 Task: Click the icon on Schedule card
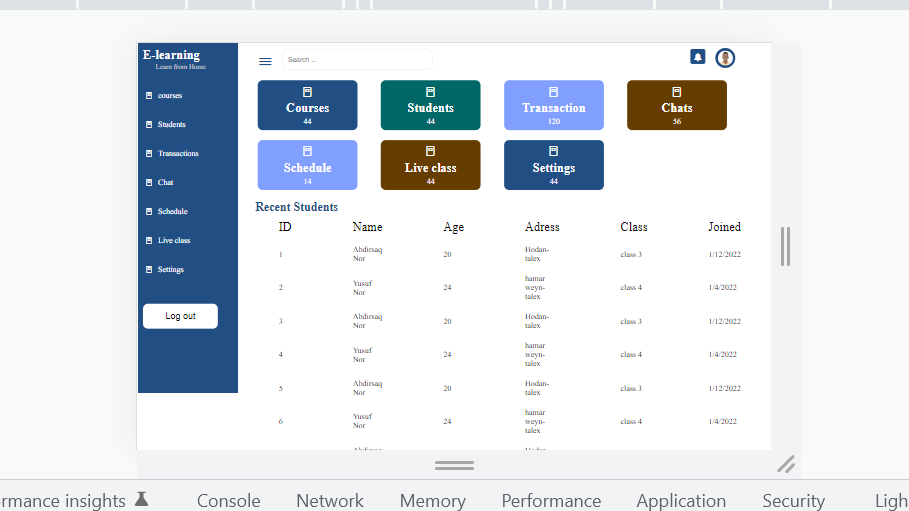(x=307, y=151)
